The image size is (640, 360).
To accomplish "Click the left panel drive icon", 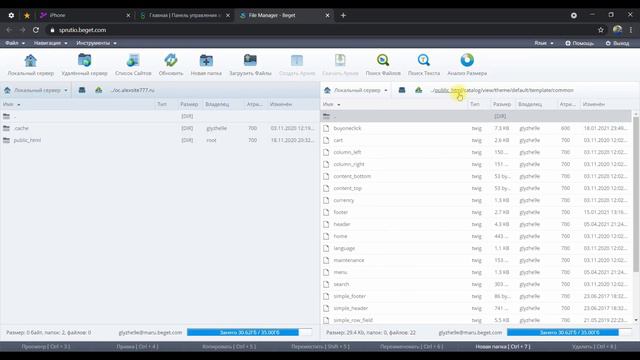I will click(82, 90).
